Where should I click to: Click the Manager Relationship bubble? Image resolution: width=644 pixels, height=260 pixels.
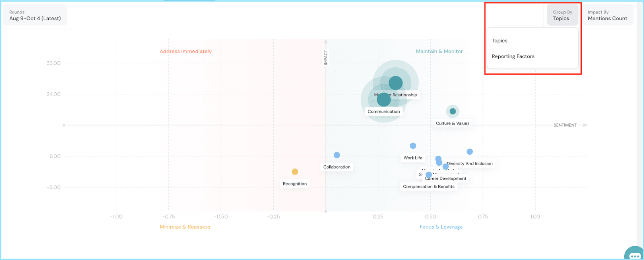coord(396,83)
